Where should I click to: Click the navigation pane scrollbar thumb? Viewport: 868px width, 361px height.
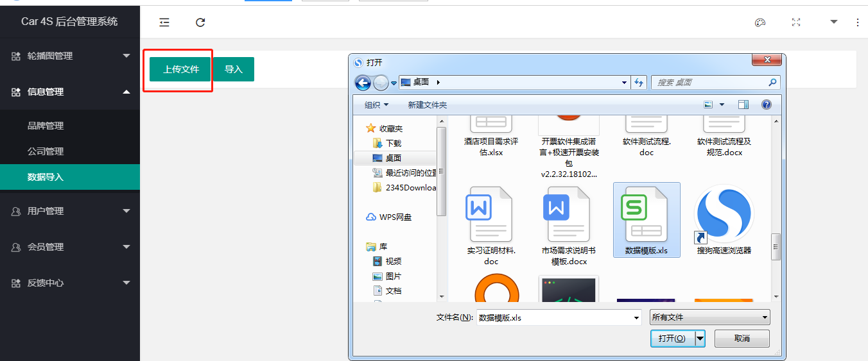click(x=441, y=171)
